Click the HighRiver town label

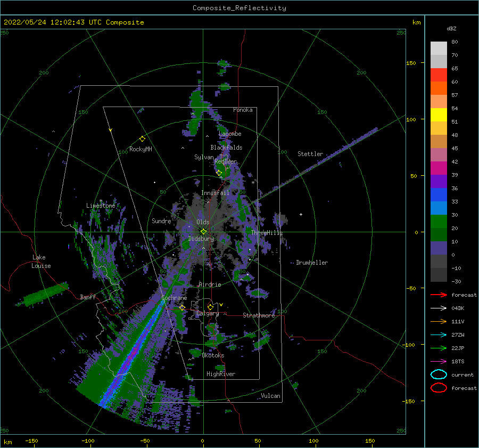tap(221, 374)
